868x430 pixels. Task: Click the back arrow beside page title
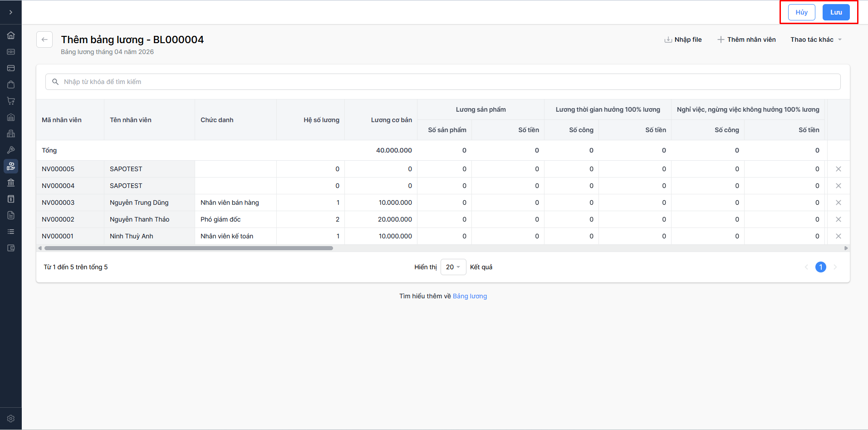[x=44, y=40]
